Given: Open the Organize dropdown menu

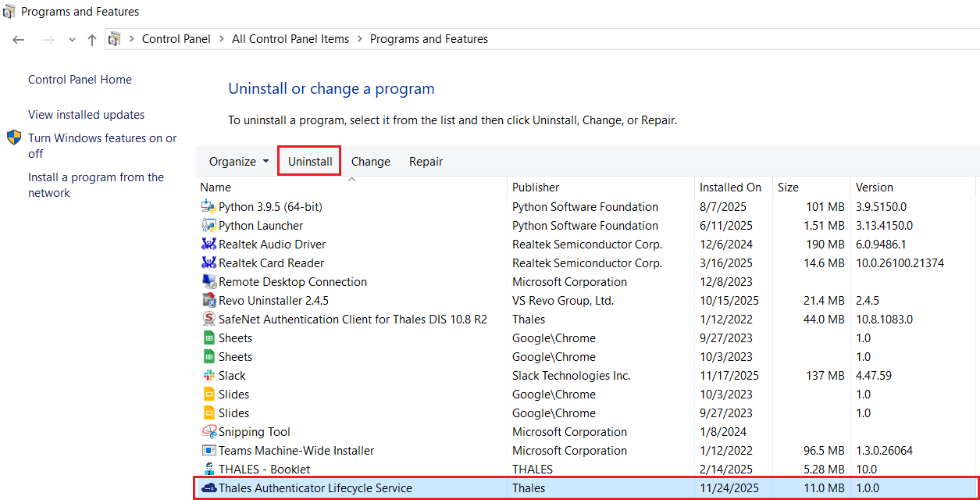Looking at the screenshot, I should 237,161.
